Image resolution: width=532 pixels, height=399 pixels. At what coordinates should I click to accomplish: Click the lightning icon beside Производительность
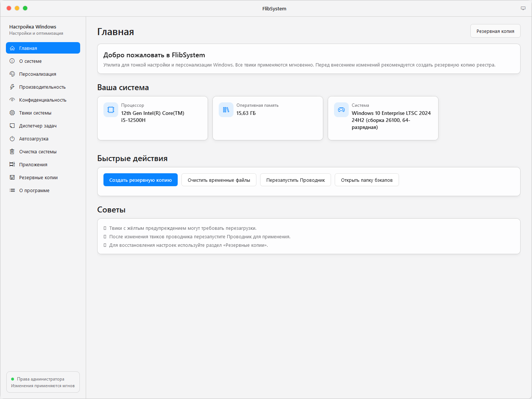(12, 87)
